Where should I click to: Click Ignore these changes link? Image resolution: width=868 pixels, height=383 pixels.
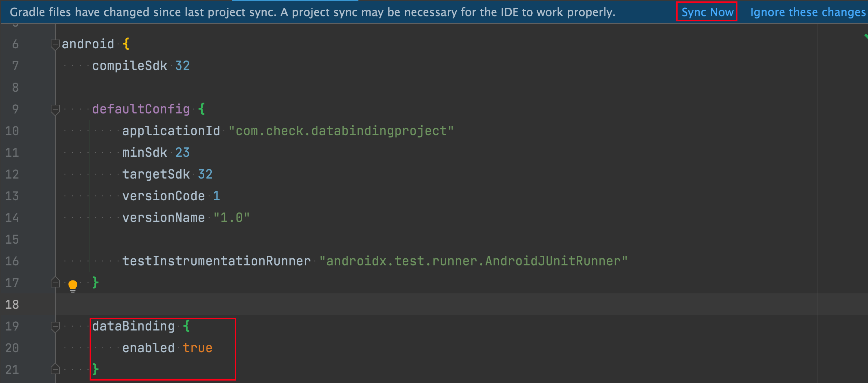click(808, 12)
